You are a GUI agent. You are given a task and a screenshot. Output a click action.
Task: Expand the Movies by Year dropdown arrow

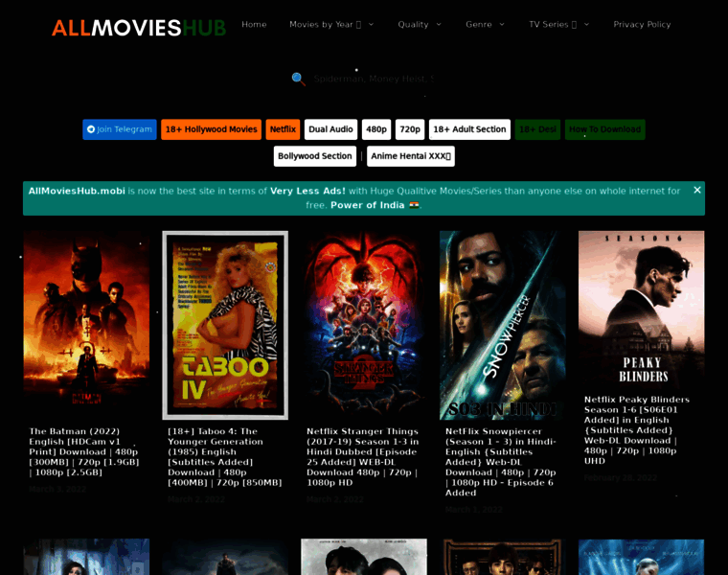coord(371,24)
